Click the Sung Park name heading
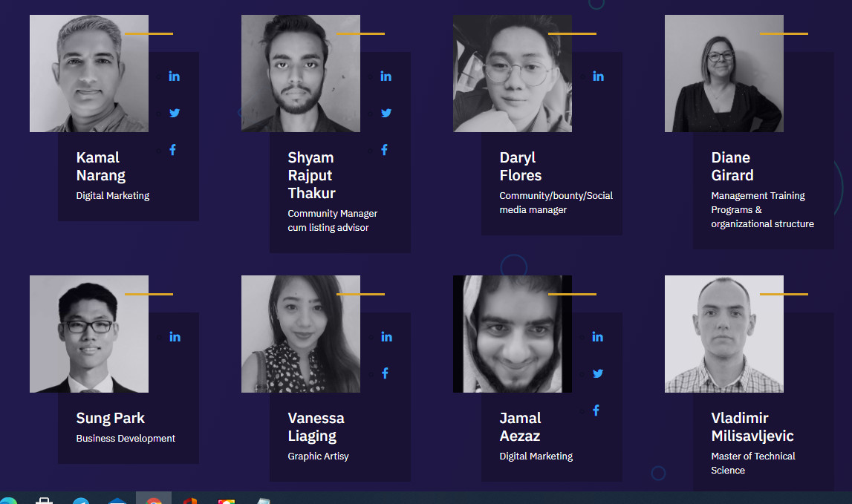 [110, 418]
